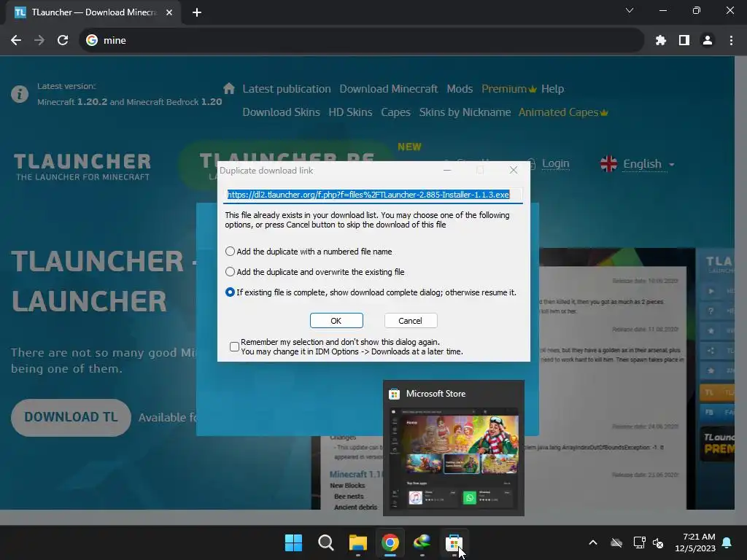Minimize the Duplicate download link dialog
This screenshot has height=560, width=747.
[447, 171]
